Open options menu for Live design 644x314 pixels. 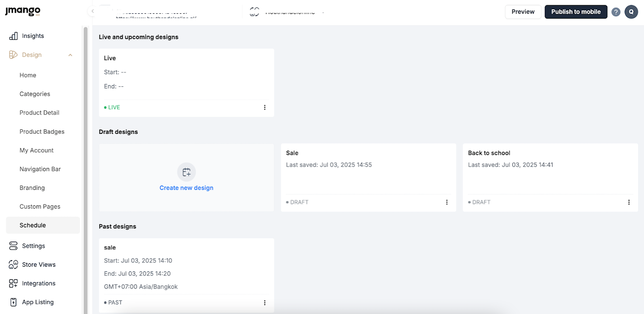tap(264, 107)
